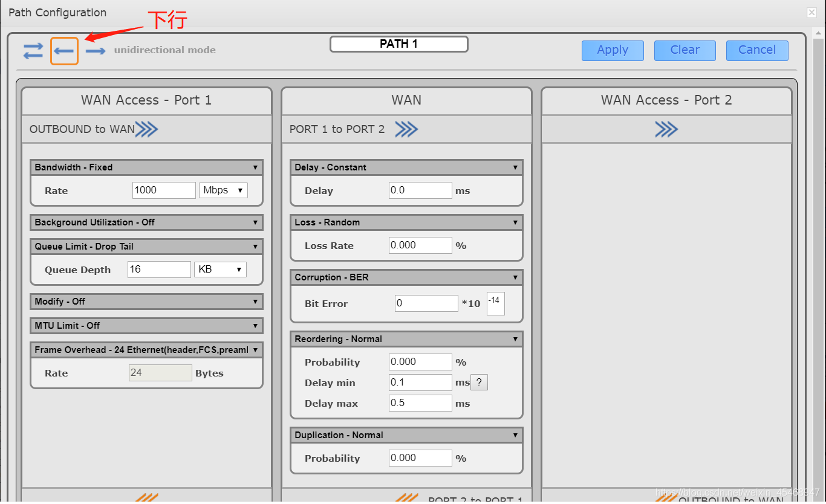Click Loss Rate input field
The height and width of the screenshot is (504, 826).
(x=420, y=245)
